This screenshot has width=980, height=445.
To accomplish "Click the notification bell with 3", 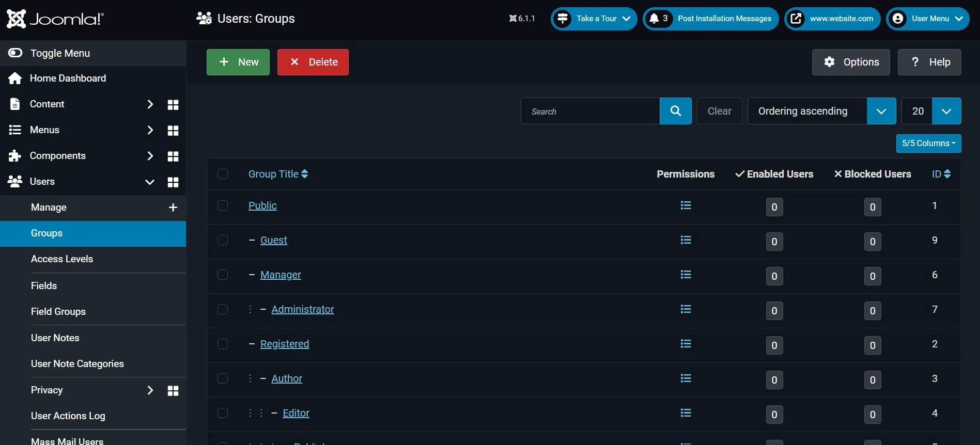I will pos(659,19).
